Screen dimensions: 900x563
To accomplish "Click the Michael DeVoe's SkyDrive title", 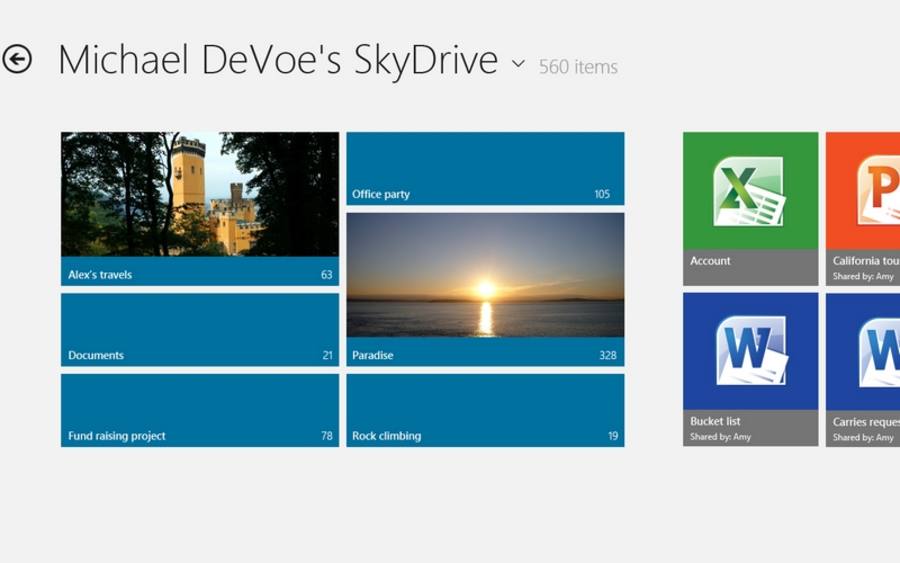I will click(x=278, y=60).
